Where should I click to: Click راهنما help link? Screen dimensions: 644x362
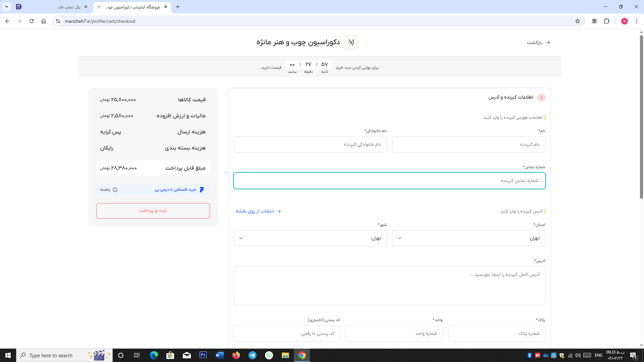(105, 190)
